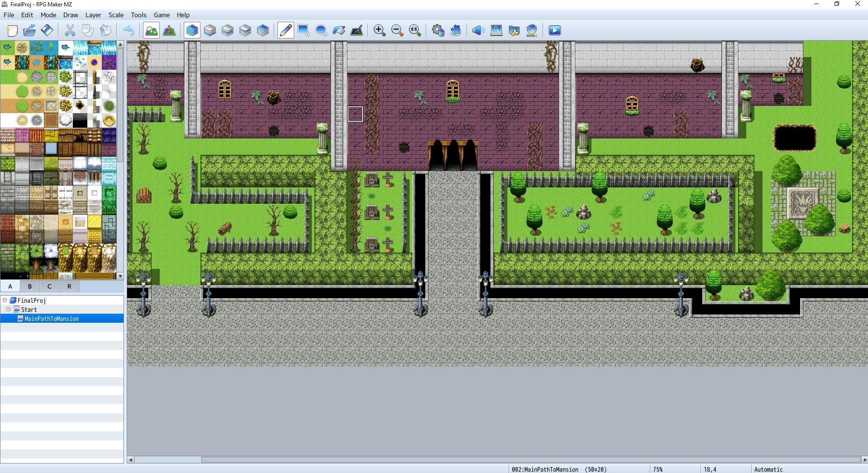This screenshot has width=868, height=473.
Task: Switch to Map editing mode
Action: (x=151, y=30)
